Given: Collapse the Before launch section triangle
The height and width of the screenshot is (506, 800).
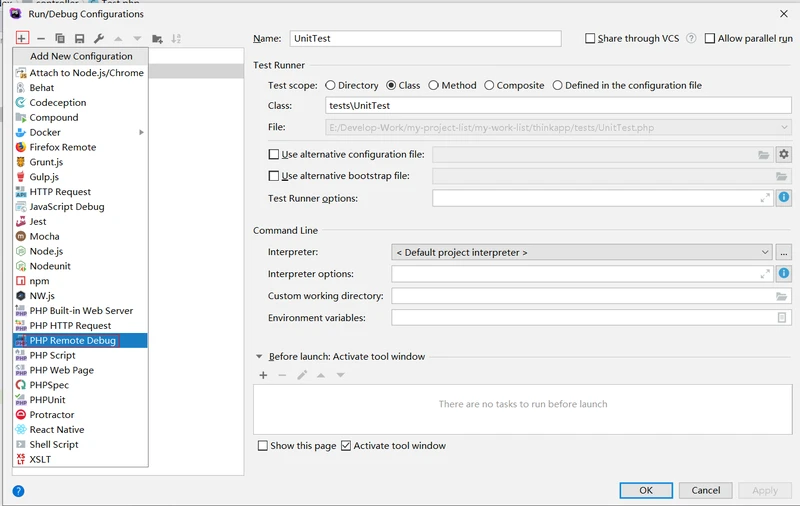Looking at the screenshot, I should [259, 356].
